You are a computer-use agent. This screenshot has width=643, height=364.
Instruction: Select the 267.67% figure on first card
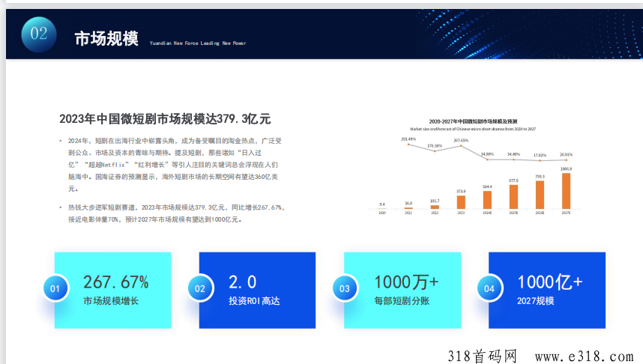[x=116, y=282]
